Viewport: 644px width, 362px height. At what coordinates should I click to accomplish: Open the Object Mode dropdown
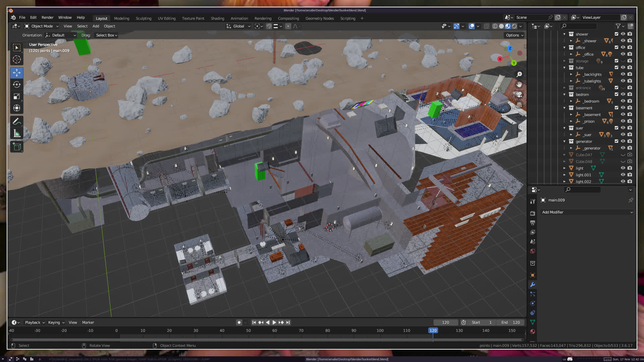pyautogui.click(x=42, y=26)
